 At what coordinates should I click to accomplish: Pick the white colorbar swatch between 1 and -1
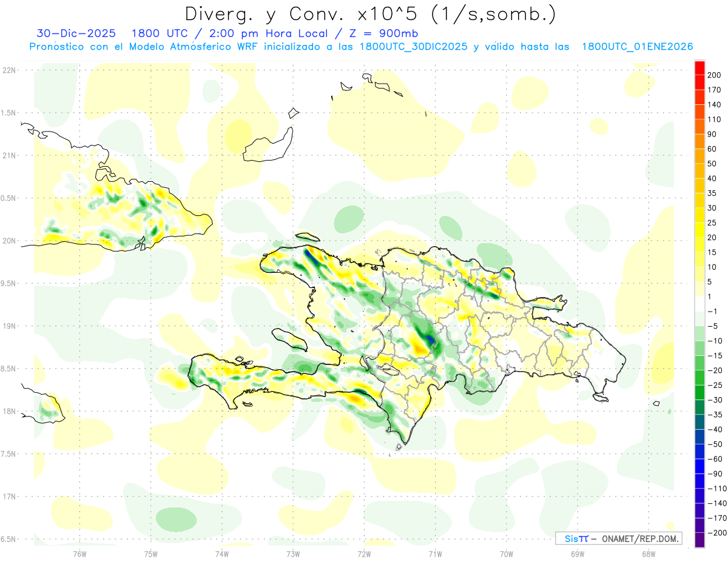coord(699,304)
